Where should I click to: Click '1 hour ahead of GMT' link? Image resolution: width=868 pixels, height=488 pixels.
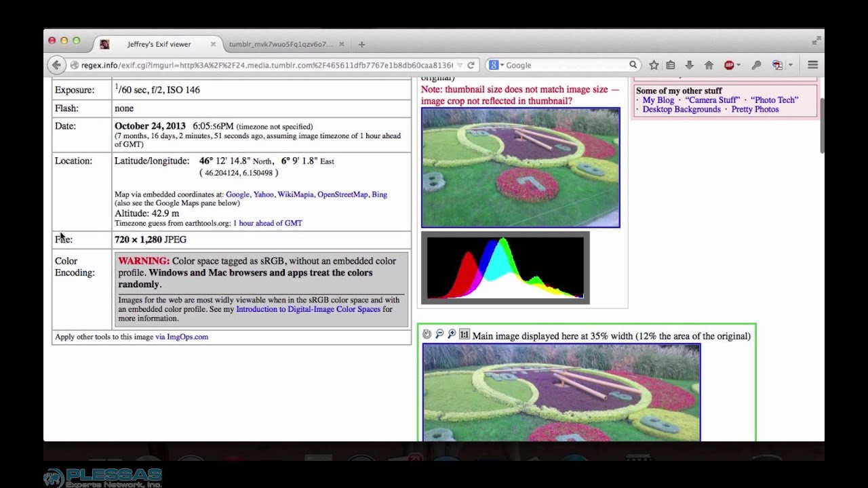(268, 223)
